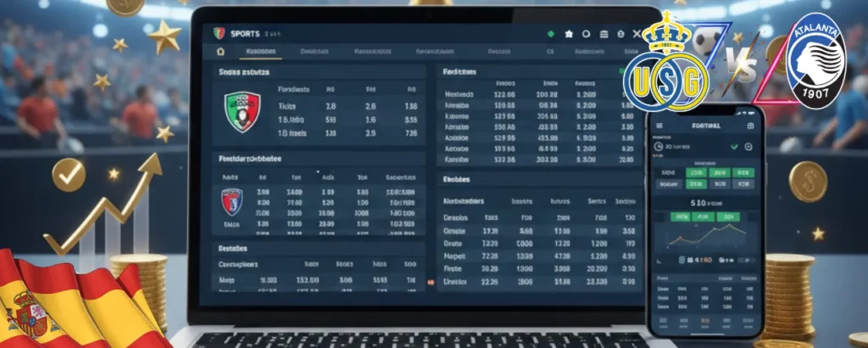Screen dimensions: 868x348
Task: Close the laptop sports app with the X
Action: tap(637, 34)
